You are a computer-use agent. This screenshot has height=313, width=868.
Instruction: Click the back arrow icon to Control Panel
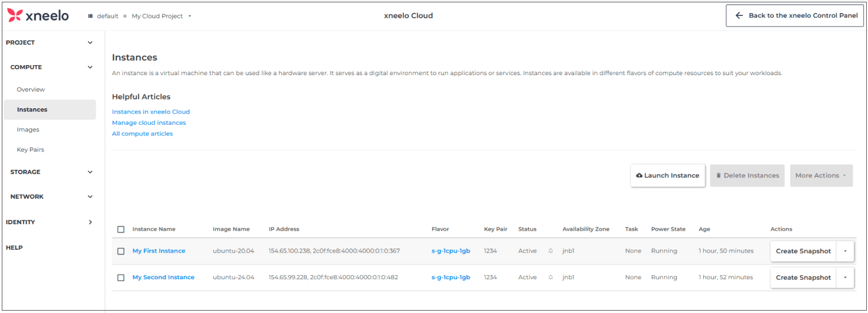pos(739,15)
